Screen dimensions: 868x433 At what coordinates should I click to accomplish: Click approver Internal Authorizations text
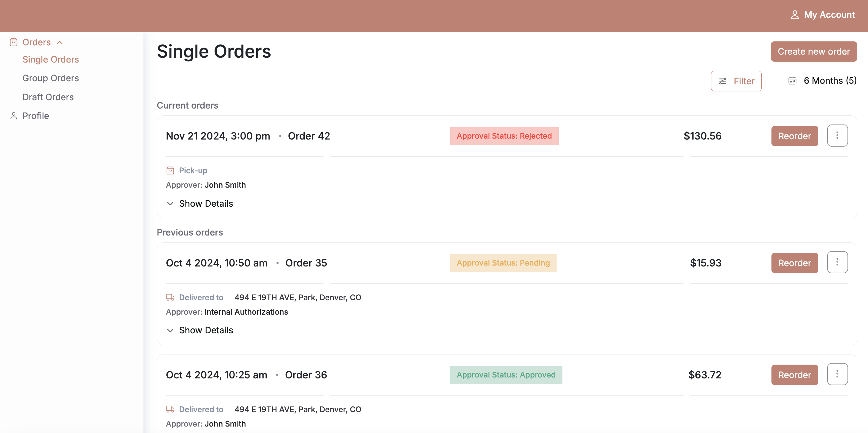pos(246,312)
